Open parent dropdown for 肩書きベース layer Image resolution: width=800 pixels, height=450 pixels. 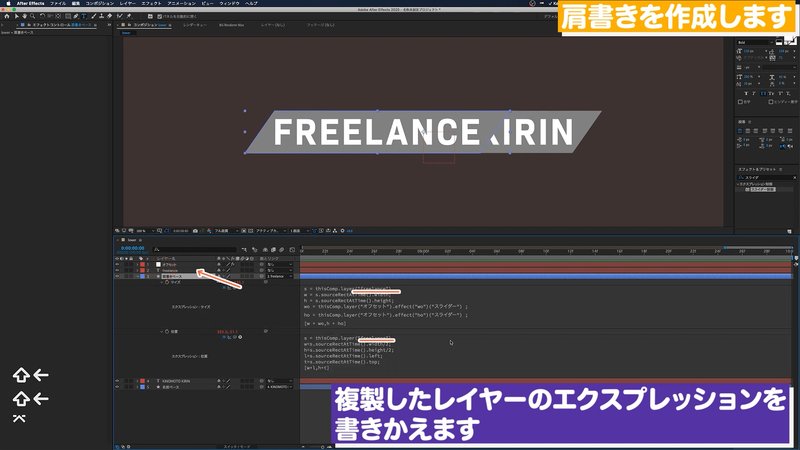pyautogui.click(x=279, y=276)
